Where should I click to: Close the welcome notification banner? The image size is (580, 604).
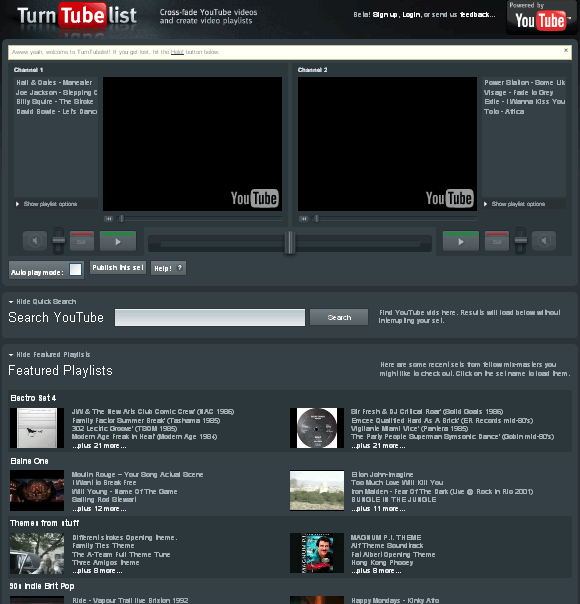[x=566, y=50]
